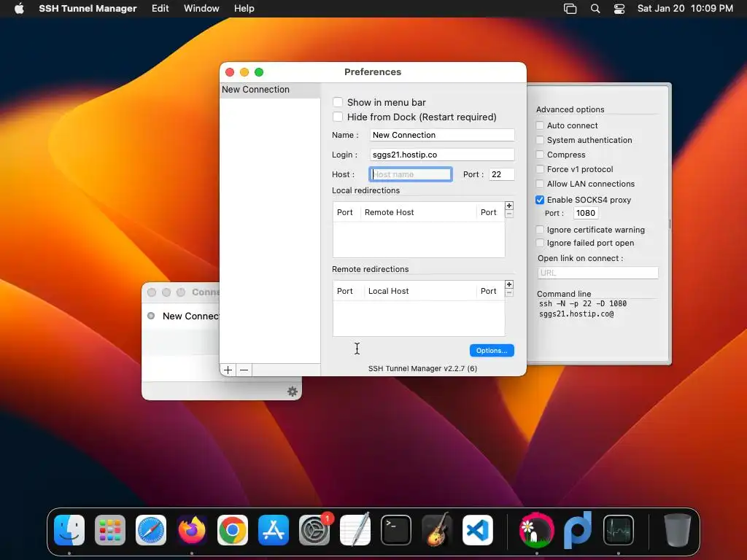Image resolution: width=747 pixels, height=560 pixels.
Task: Open Launchpad from the Dock
Action: (x=110, y=530)
